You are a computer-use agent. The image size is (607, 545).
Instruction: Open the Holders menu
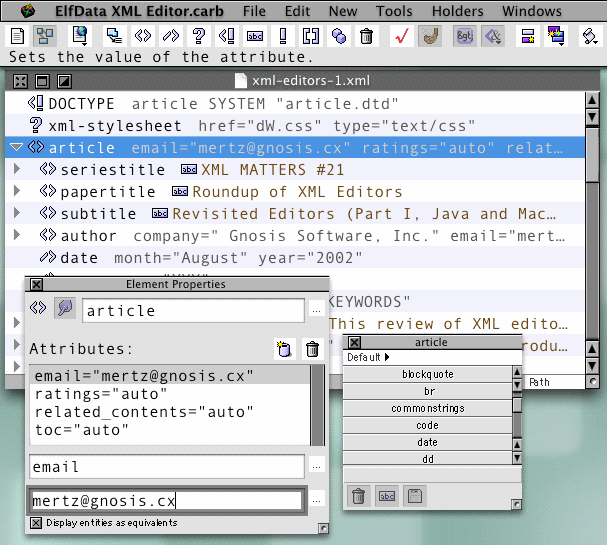point(458,11)
